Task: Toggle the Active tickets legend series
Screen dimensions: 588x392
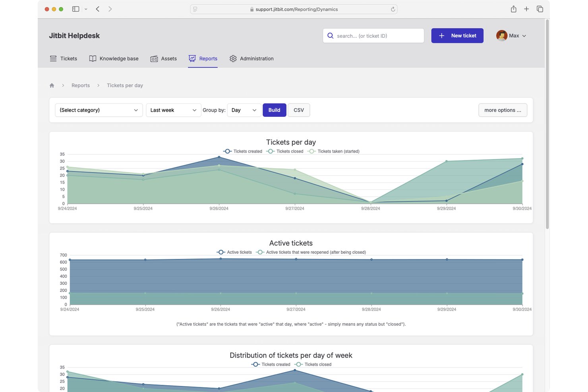Action: tap(234, 252)
